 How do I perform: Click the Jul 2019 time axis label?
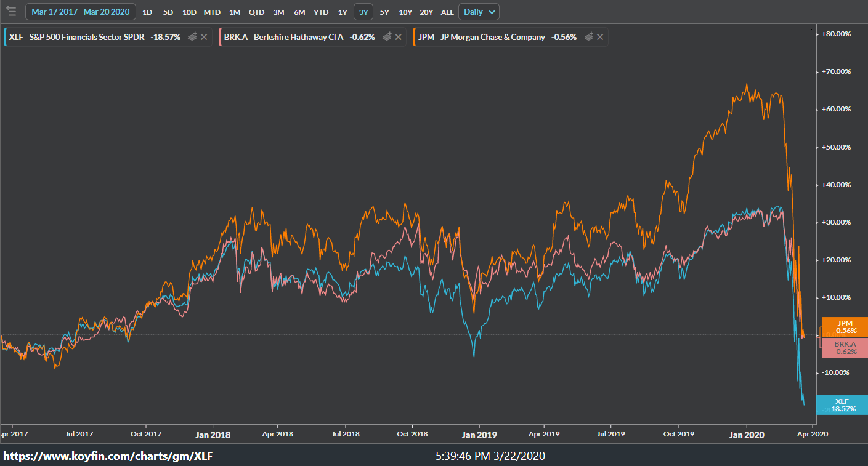[x=611, y=434]
